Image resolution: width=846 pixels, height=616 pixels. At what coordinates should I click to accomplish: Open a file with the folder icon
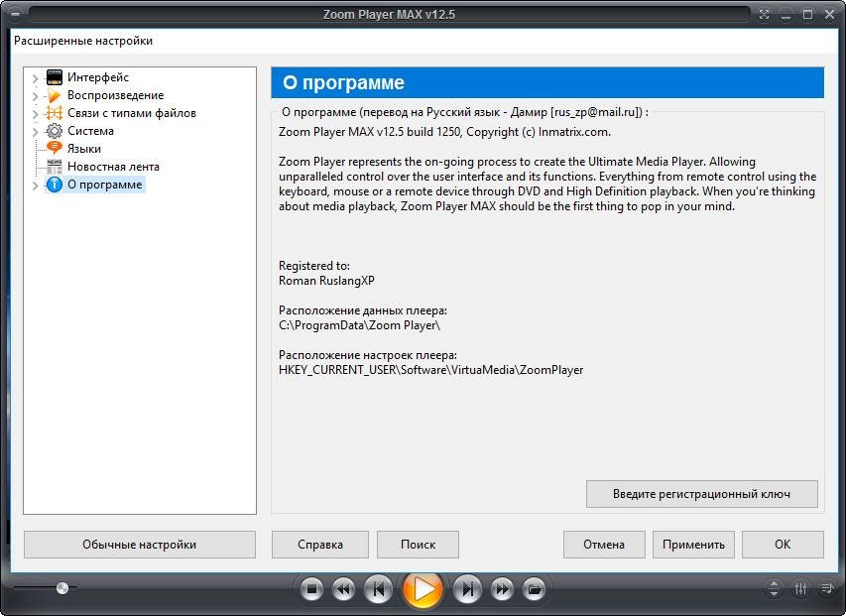click(x=534, y=589)
